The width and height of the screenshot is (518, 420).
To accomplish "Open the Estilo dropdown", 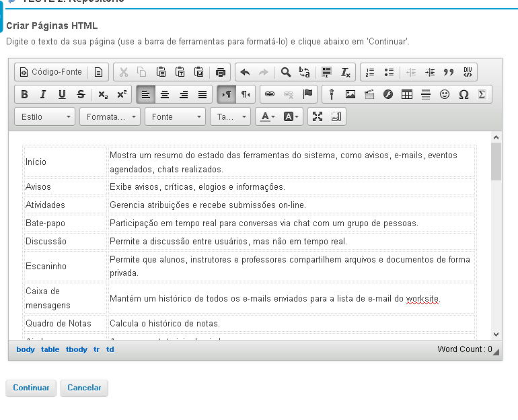I will (46, 116).
